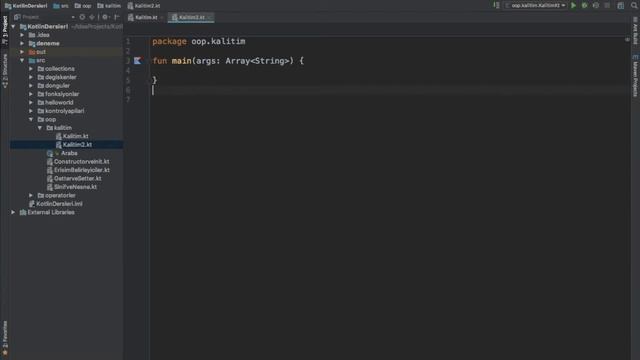The width and height of the screenshot is (640, 360).
Task: Collapse the oop package arrow
Action: (31, 120)
